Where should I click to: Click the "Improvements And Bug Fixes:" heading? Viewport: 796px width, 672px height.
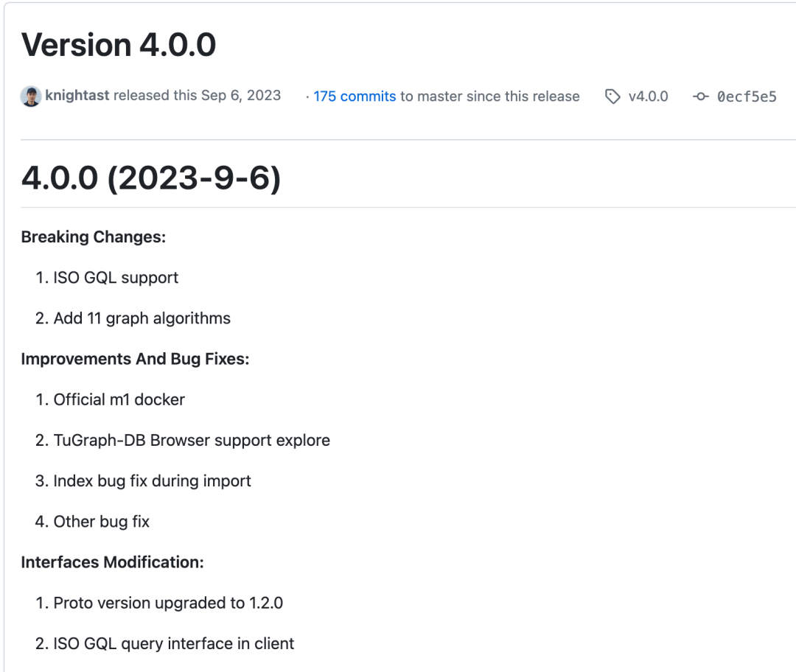point(135,359)
